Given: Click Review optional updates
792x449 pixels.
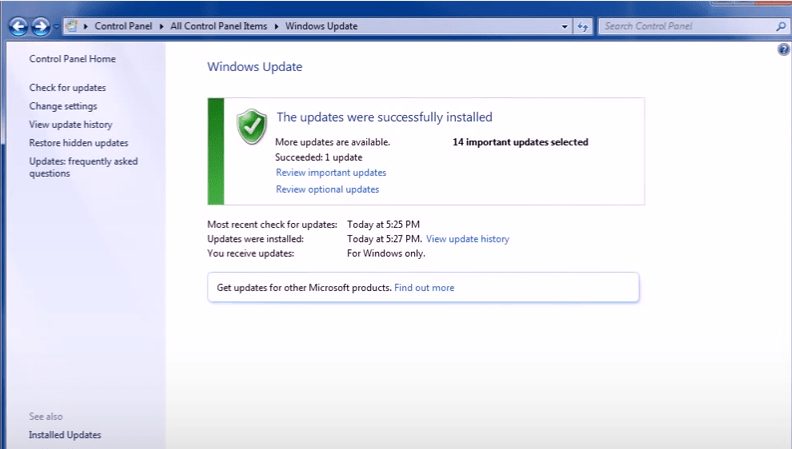Looking at the screenshot, I should click(x=327, y=189).
